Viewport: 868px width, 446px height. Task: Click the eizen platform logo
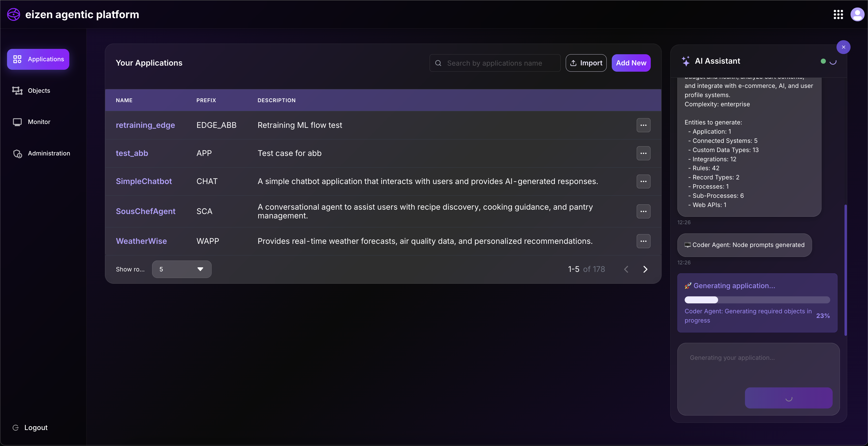[x=14, y=15]
